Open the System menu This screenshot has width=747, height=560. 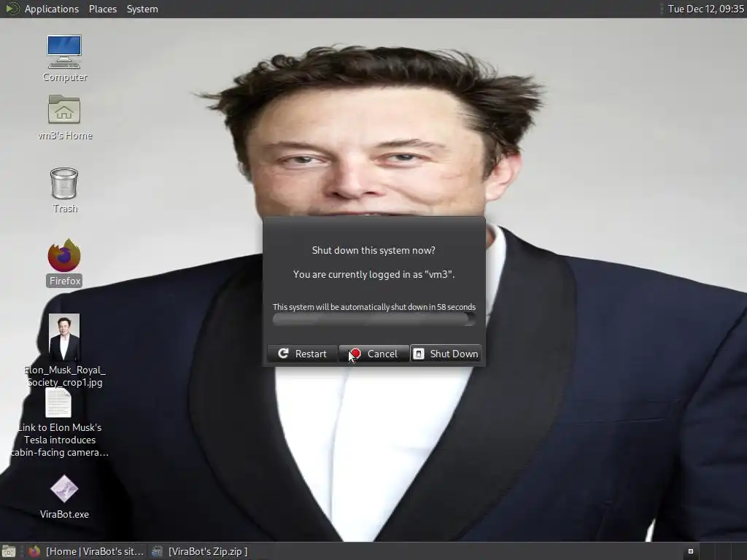142,9
